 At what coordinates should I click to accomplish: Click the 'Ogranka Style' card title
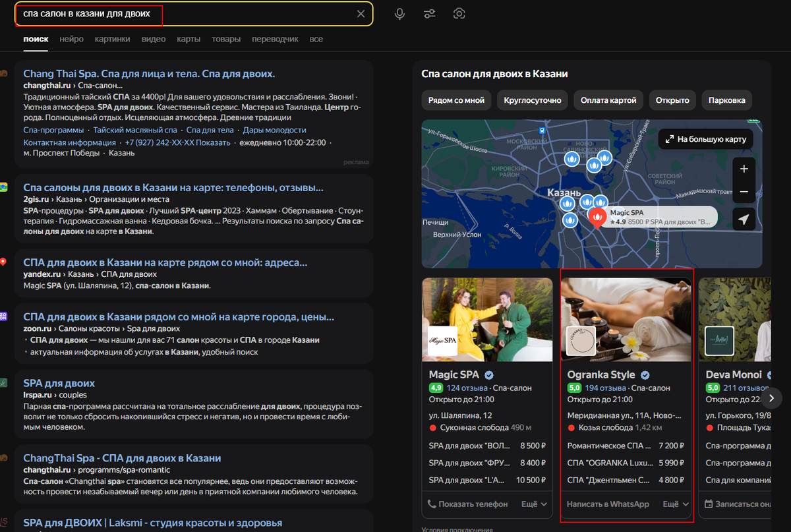tap(601, 375)
